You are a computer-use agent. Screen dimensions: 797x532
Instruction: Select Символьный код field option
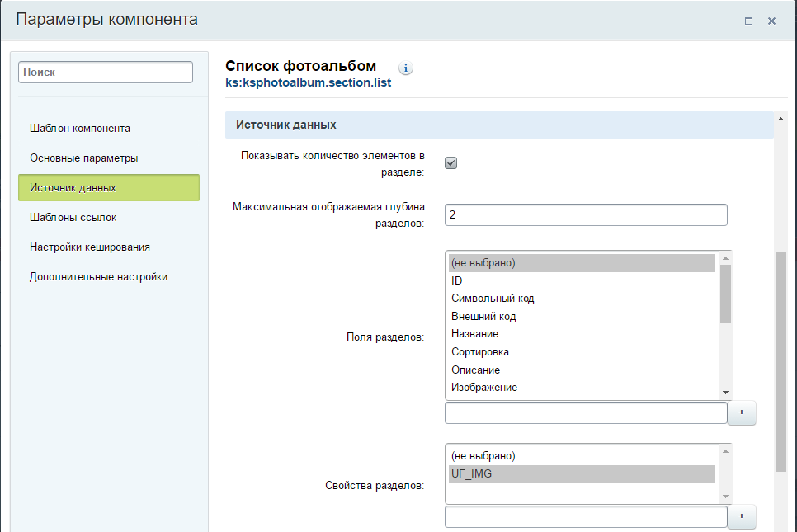point(582,299)
